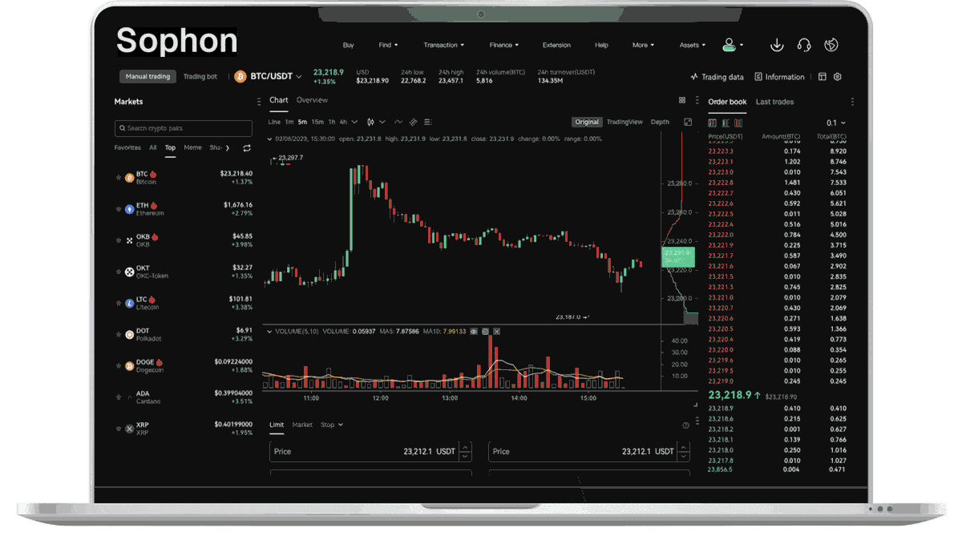Open the Find menu dropdown
This screenshot has width=962, height=560.
pyautogui.click(x=388, y=45)
